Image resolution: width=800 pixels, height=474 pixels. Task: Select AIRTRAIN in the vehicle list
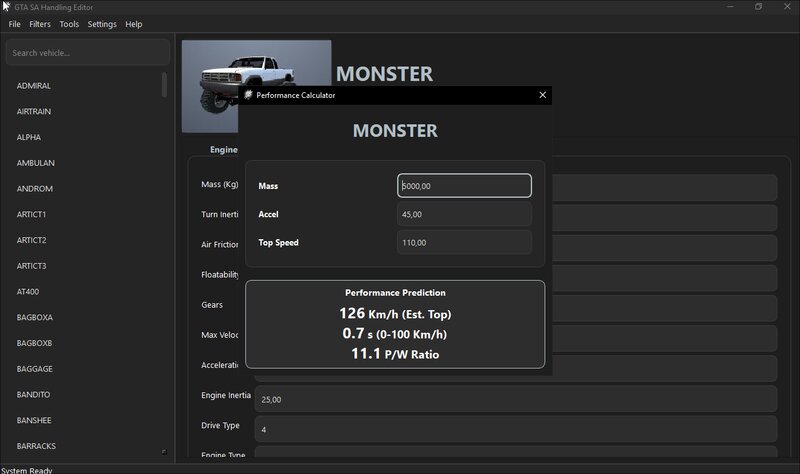(34, 111)
